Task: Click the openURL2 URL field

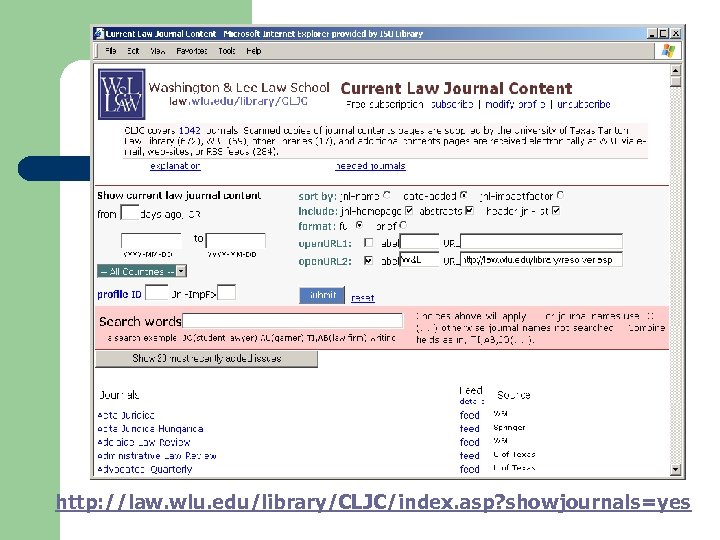Action: 541,259
